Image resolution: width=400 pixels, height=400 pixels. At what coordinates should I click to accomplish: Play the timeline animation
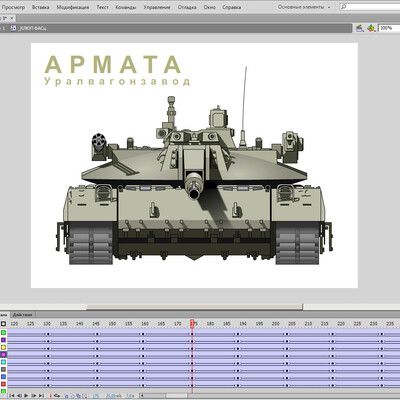click(26, 396)
